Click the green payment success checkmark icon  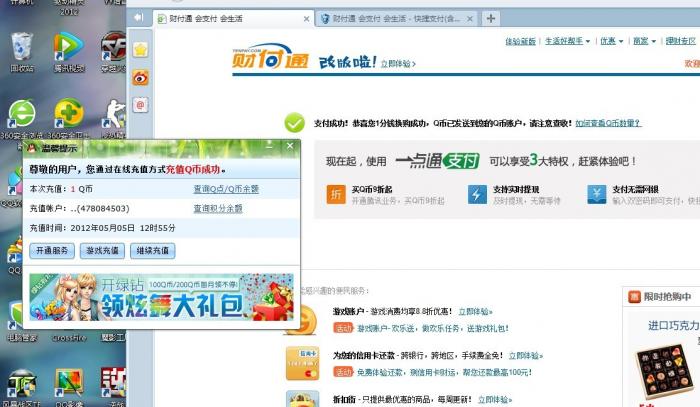pyautogui.click(x=295, y=123)
